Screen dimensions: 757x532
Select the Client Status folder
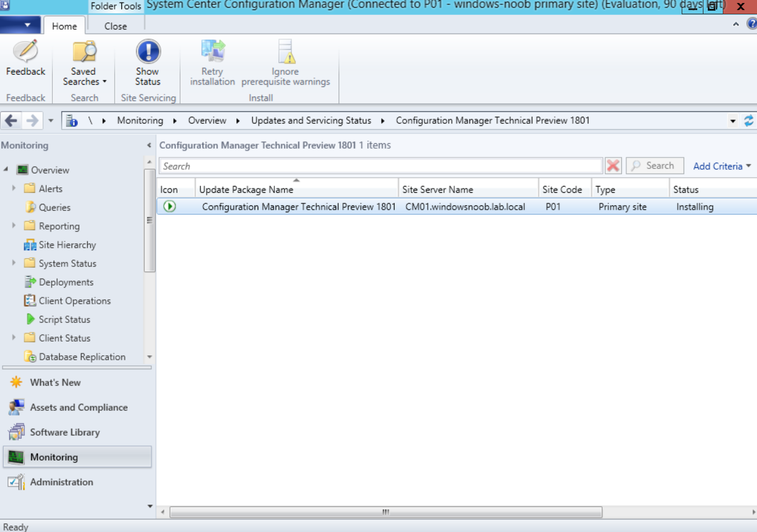(57, 338)
